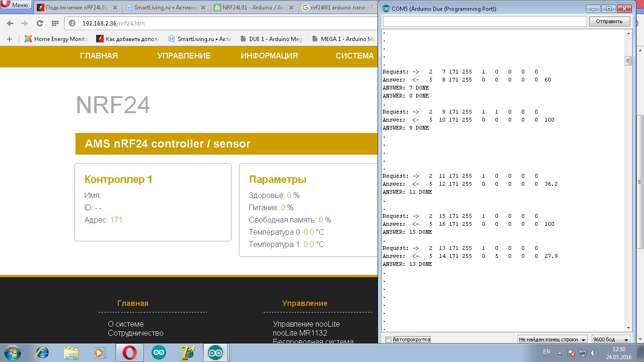Open the Opera Speed Dial grid

(55, 23)
